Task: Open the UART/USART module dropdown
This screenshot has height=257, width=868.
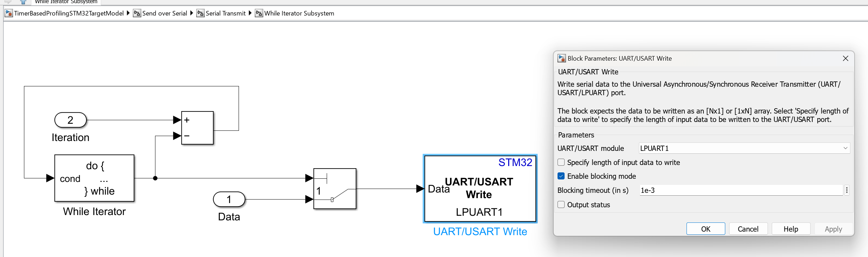Action: pyautogui.click(x=744, y=148)
